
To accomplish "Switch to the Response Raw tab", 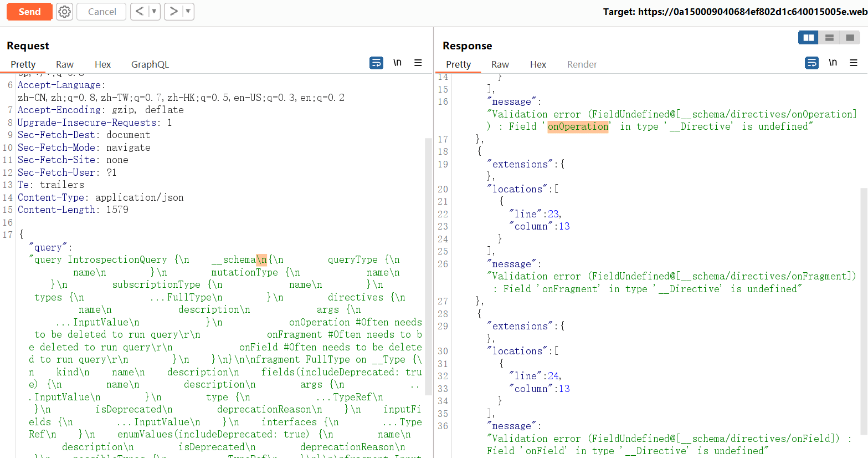I will pos(500,64).
